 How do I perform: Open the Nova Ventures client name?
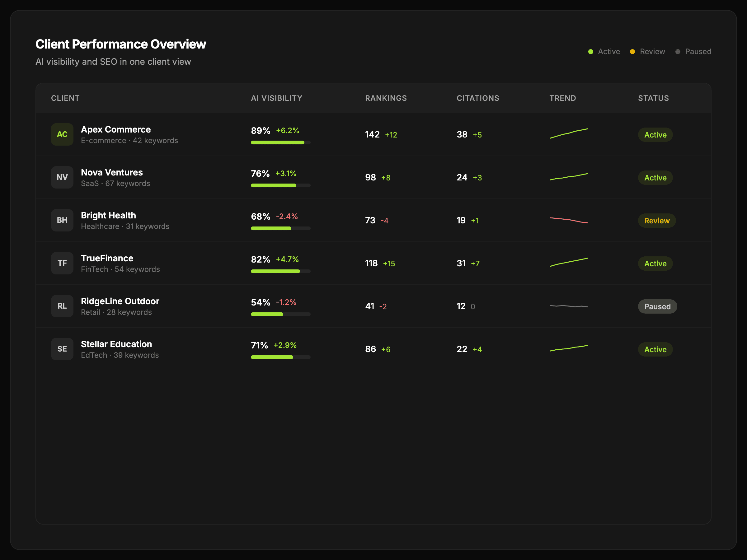[112, 172]
